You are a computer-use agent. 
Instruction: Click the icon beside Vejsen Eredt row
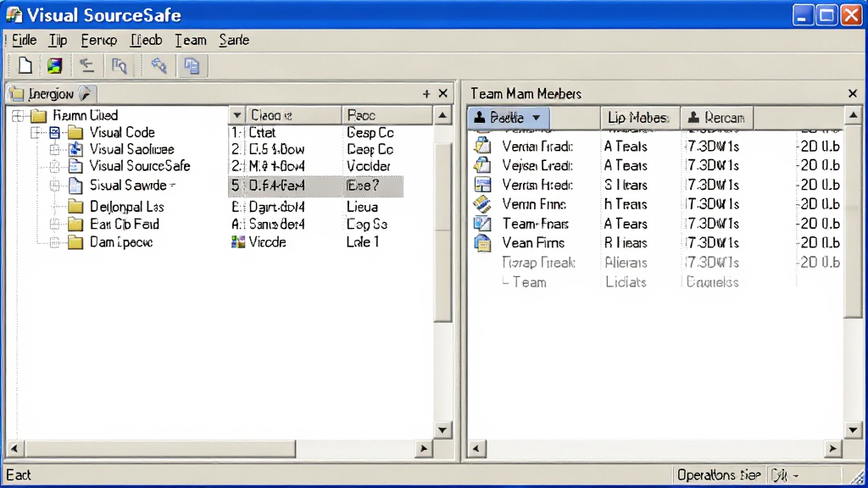[482, 165]
